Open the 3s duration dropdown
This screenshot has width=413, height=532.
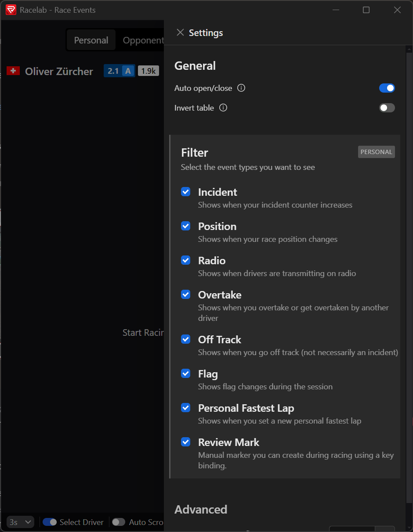click(x=20, y=522)
